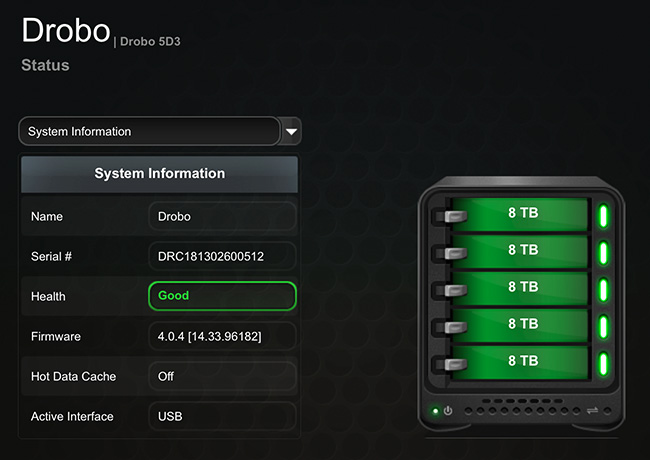This screenshot has height=460, width=650.
Task: Click the Drobo logo title
Action: coord(66,30)
